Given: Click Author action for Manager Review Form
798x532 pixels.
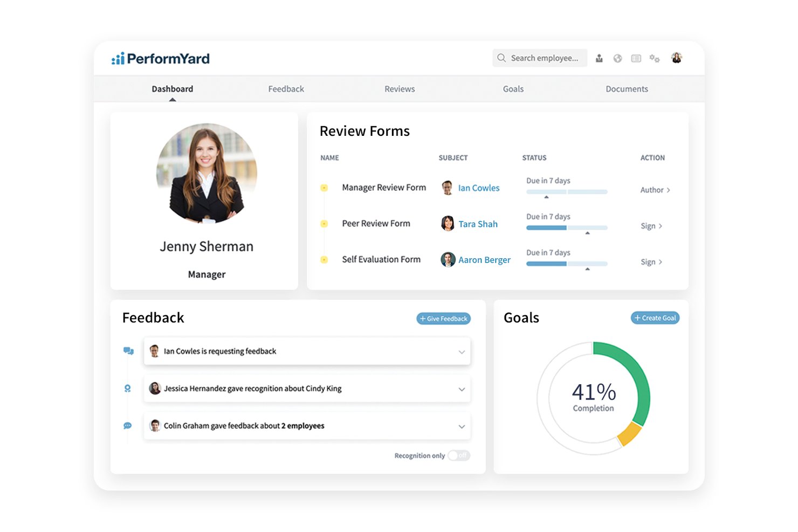Looking at the screenshot, I should 655,190.
